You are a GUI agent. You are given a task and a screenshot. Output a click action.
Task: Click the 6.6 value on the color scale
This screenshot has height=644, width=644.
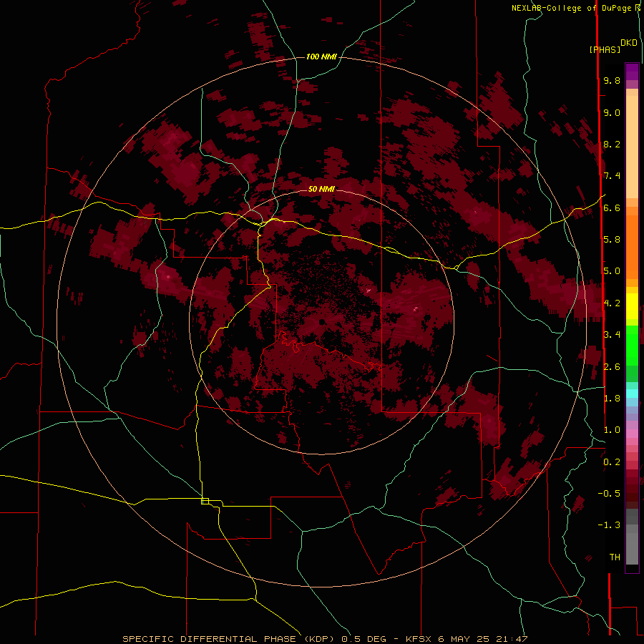(612, 208)
